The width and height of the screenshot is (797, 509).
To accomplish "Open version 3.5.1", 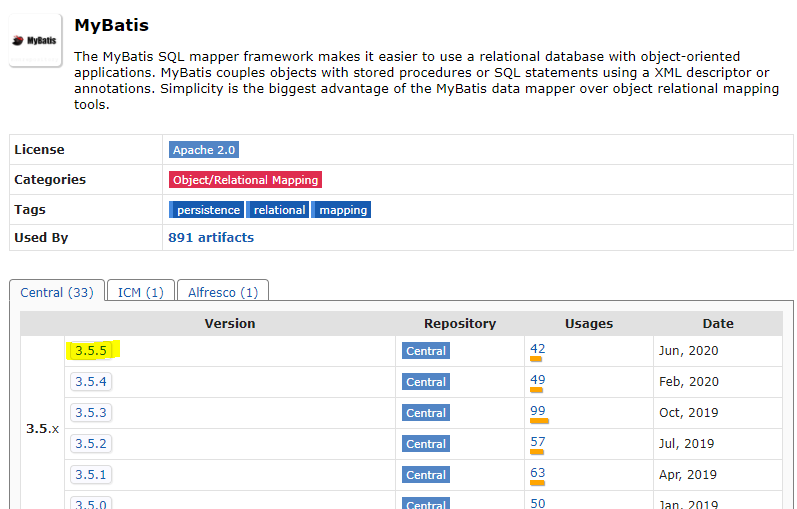I will pyautogui.click(x=91, y=475).
